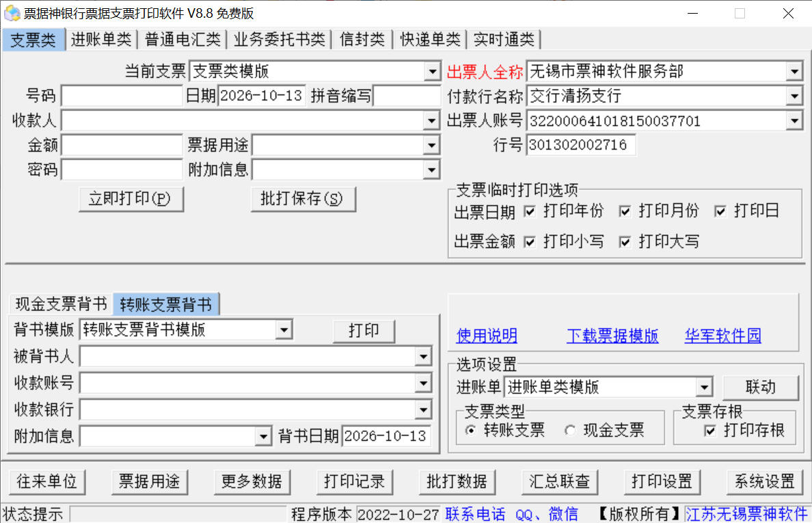This screenshot has height=523, width=812.
Task: Expand the 收款账号 dropdown
Action: 423,384
